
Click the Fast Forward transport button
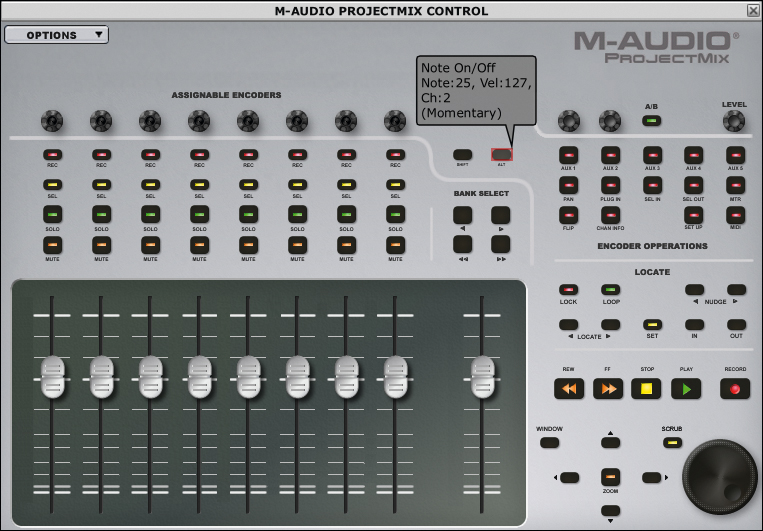click(608, 388)
